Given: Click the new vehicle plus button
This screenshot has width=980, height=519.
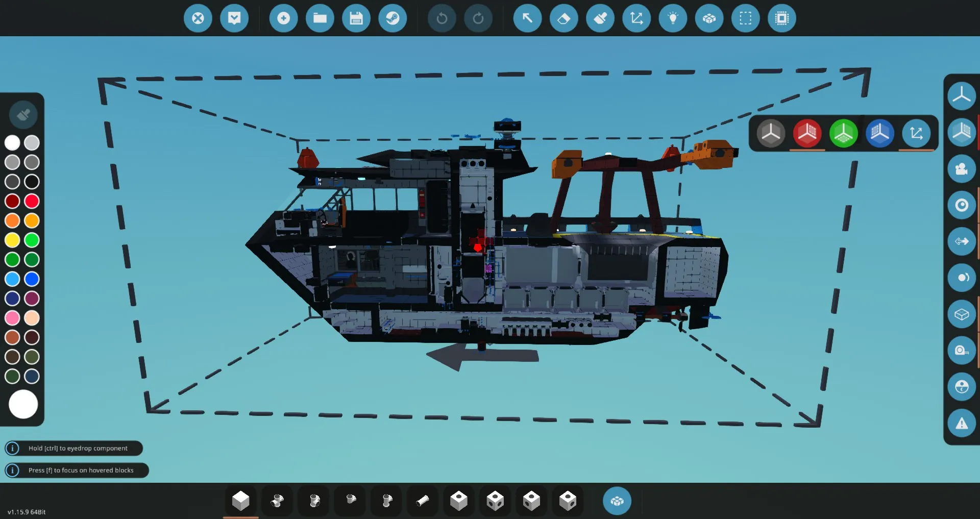Looking at the screenshot, I should tap(283, 18).
